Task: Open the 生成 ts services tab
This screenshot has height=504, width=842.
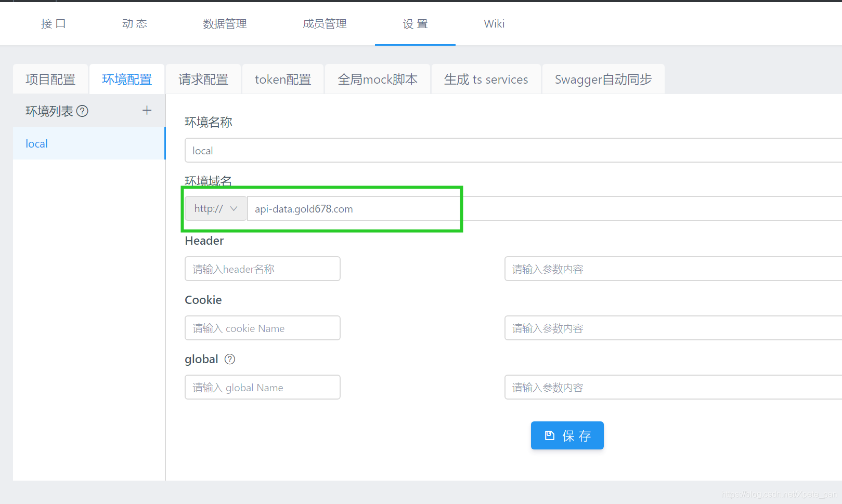Action: [486, 79]
